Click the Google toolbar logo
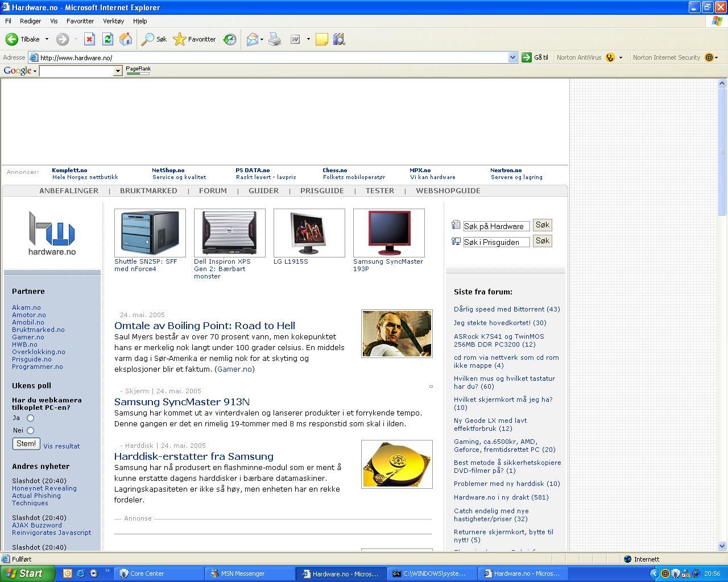The height and width of the screenshot is (582, 728). [18, 70]
